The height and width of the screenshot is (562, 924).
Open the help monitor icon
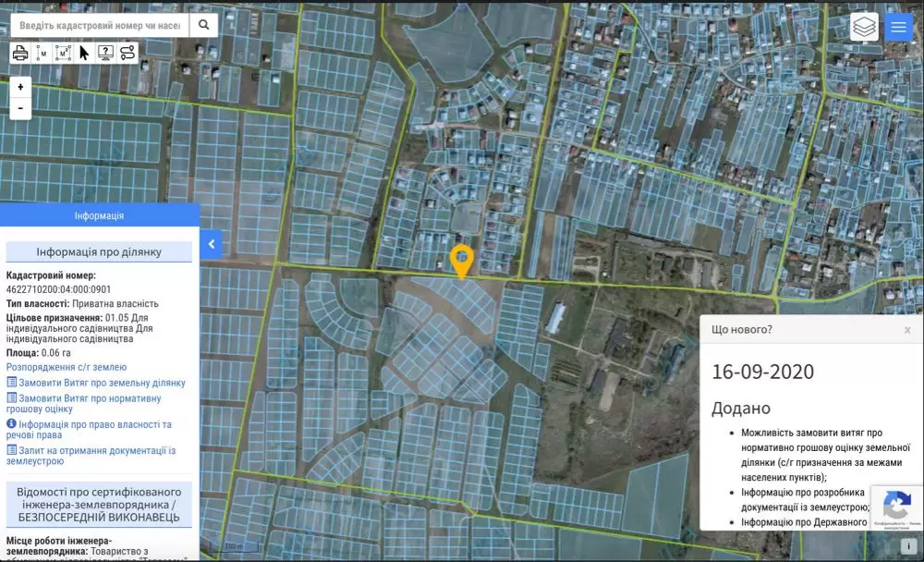pyautogui.click(x=105, y=53)
